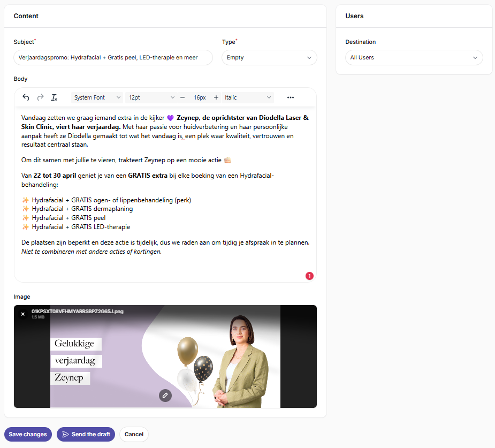Edit the uploaded image with the pencil icon
Viewport: 495px width, 448px height.
pyautogui.click(x=165, y=395)
